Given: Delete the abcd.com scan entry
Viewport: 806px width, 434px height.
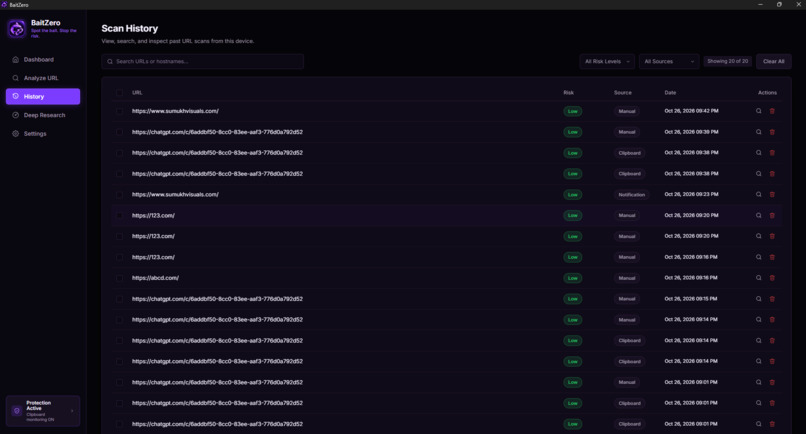Looking at the screenshot, I should [x=772, y=278].
